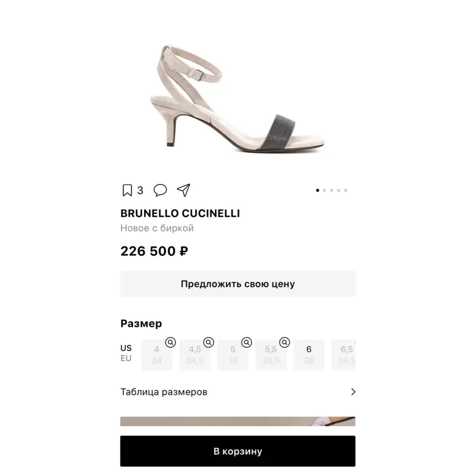Select size US 6,5 EU 36,5

[344, 355]
